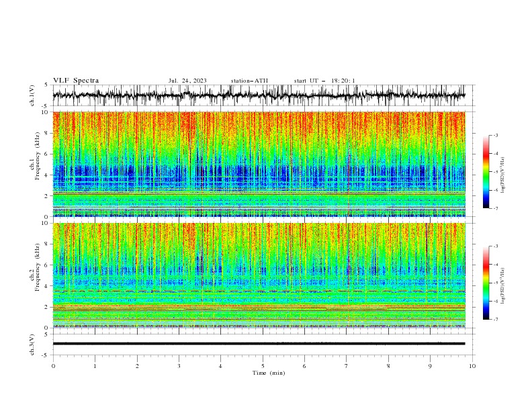
Task: Click the "-5" tick of the ch.3 voltage axis
Action: pos(46,355)
